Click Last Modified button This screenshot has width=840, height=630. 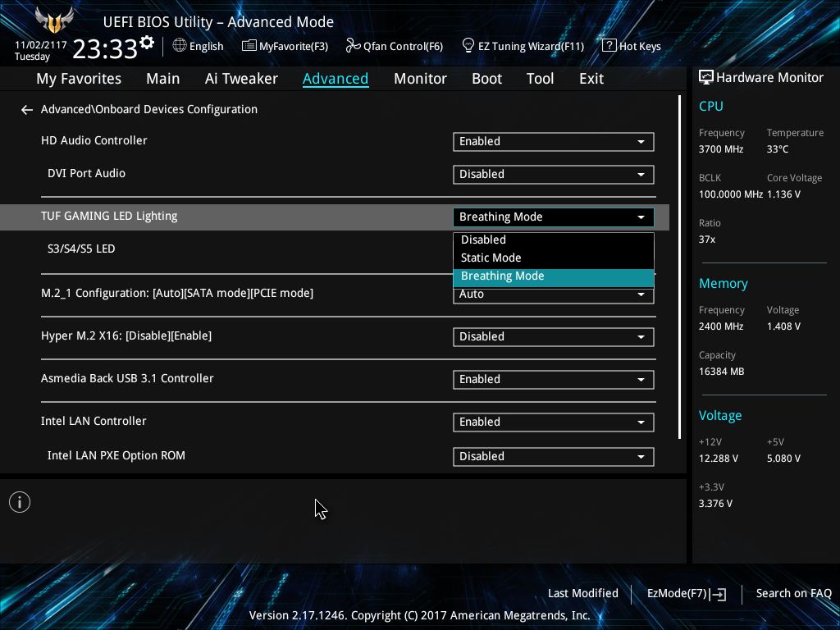coord(583,594)
